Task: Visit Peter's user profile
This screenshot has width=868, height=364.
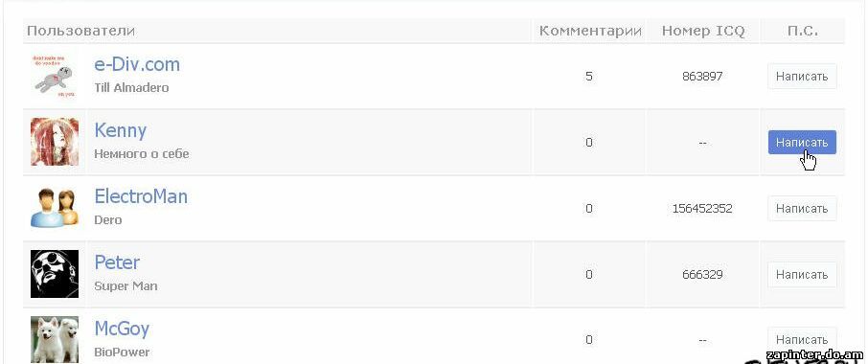Action: [x=117, y=262]
